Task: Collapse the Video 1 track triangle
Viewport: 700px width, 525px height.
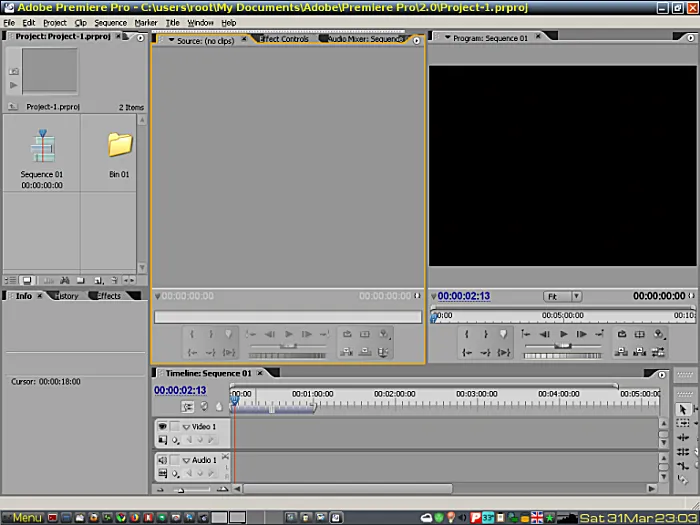Action: pos(186,427)
